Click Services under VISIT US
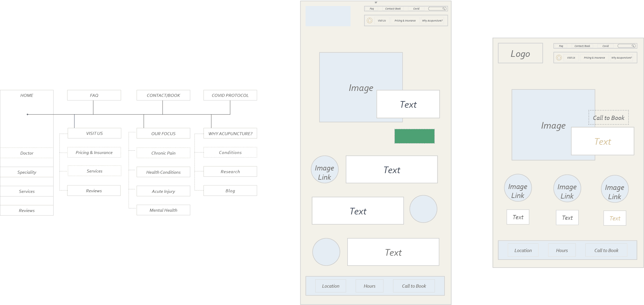This screenshot has width=644, height=305. tap(95, 171)
